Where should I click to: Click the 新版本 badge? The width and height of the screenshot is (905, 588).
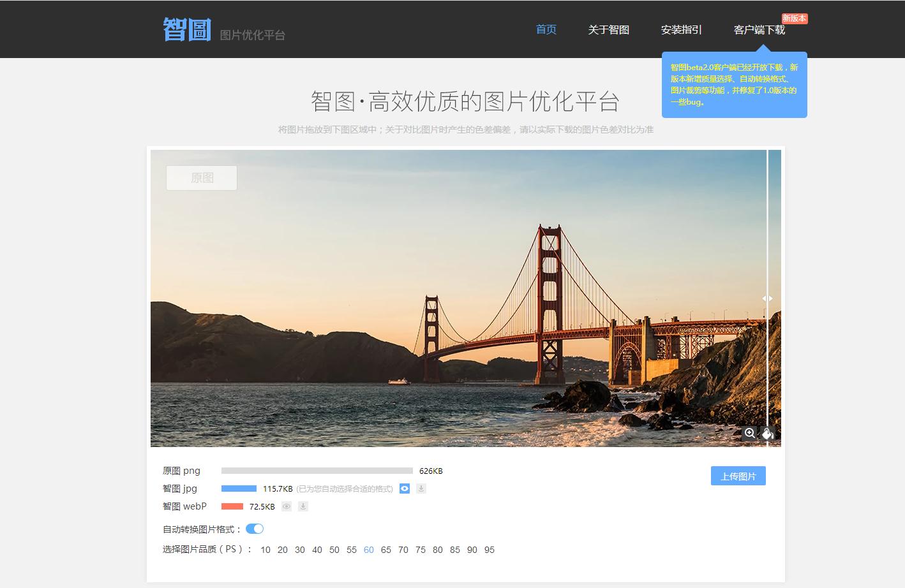[795, 18]
